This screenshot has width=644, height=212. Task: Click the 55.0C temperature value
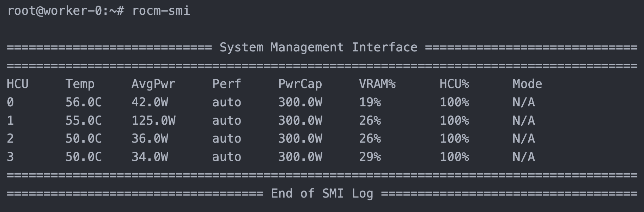tap(83, 120)
